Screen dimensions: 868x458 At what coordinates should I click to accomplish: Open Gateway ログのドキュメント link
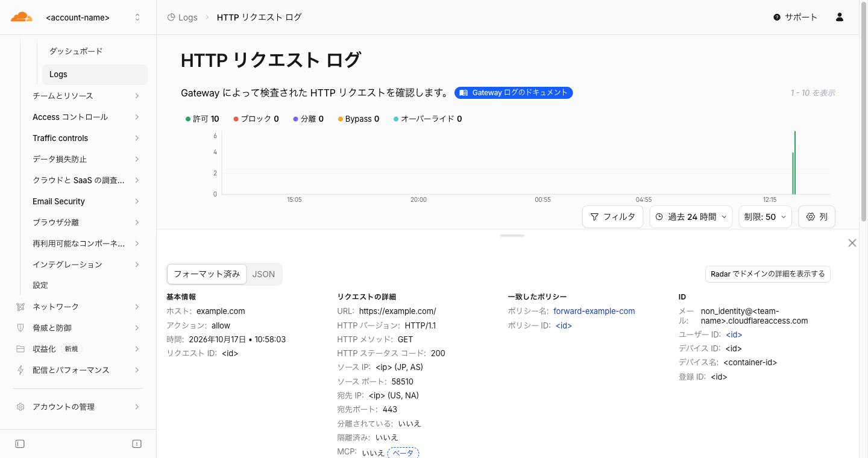click(x=514, y=93)
